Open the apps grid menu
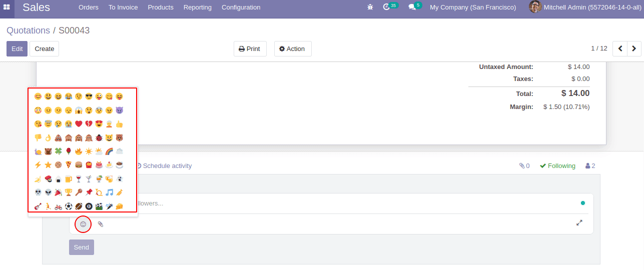This screenshot has height=270, width=644. coord(7,7)
